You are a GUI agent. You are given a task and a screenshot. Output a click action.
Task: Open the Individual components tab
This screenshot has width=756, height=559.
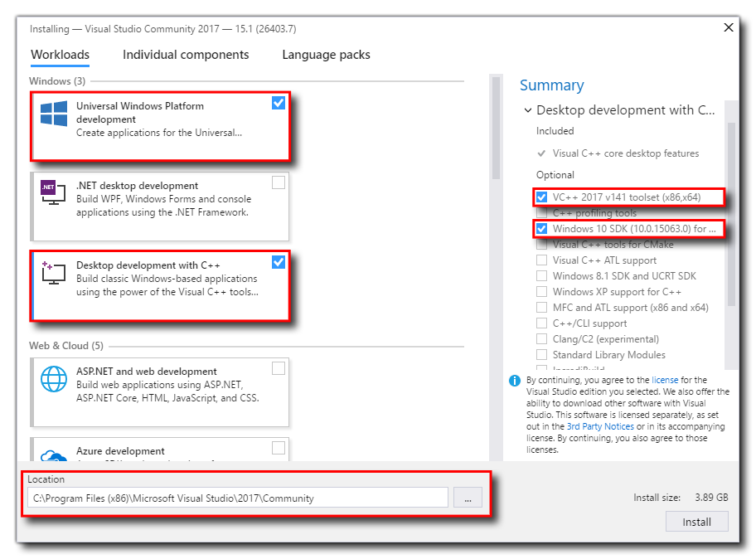click(186, 55)
